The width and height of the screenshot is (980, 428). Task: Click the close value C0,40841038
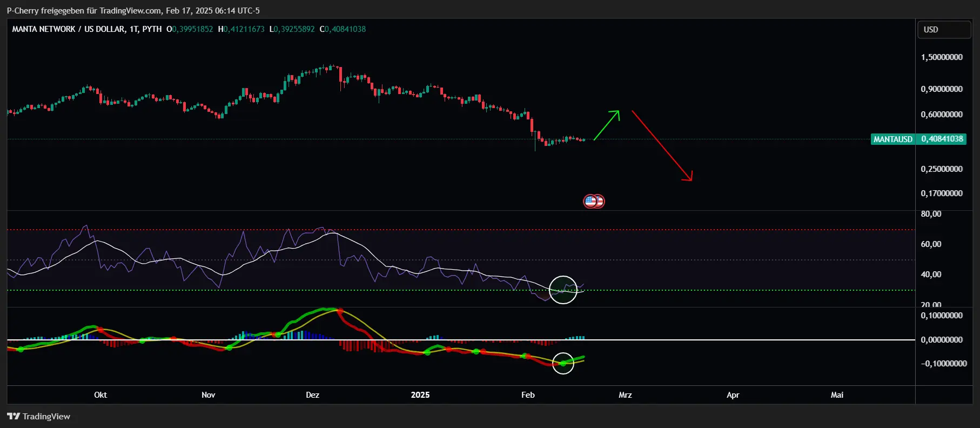[343, 29]
